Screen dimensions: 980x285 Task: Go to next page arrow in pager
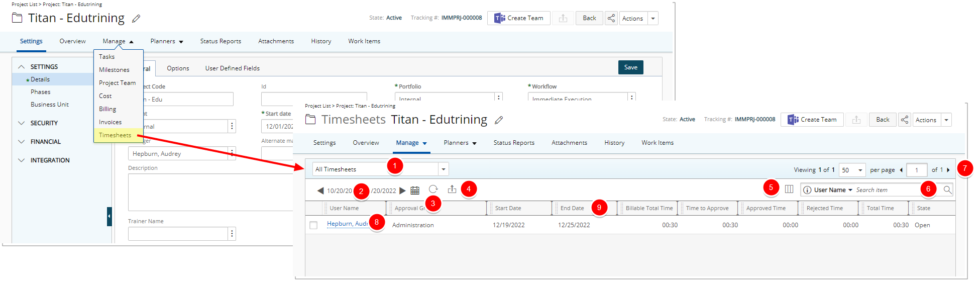coord(948,170)
